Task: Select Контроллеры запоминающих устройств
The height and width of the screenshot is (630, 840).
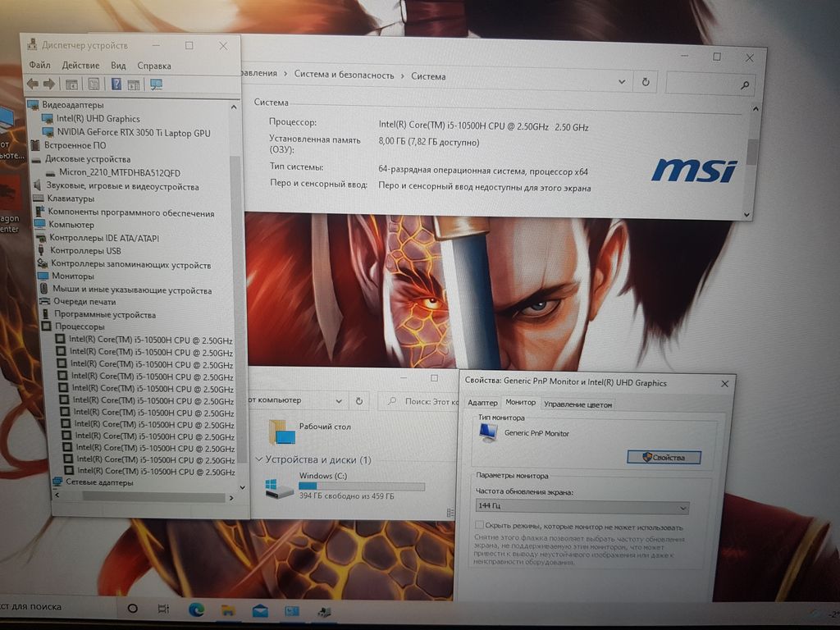Action: pos(130,265)
